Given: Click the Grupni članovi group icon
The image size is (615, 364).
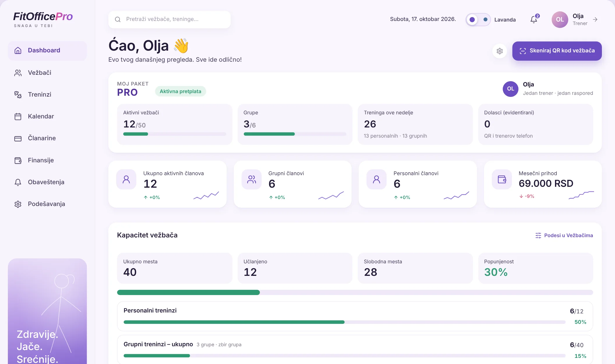Looking at the screenshot, I should (251, 179).
